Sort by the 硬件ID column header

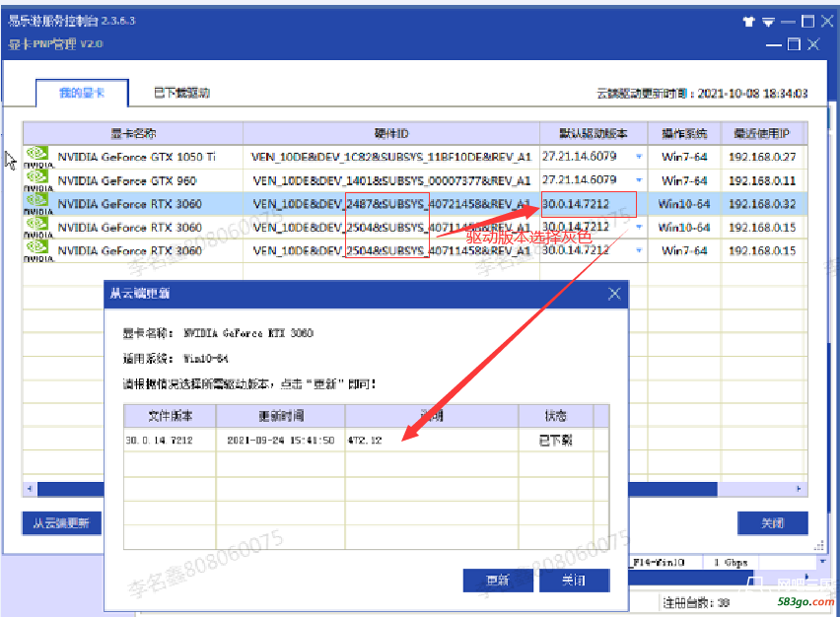point(391,133)
